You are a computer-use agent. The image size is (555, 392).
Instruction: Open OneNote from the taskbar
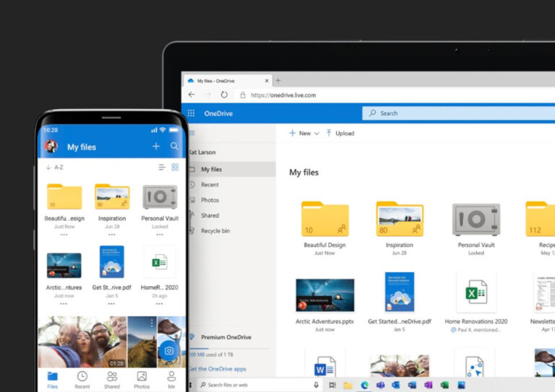coord(429,385)
